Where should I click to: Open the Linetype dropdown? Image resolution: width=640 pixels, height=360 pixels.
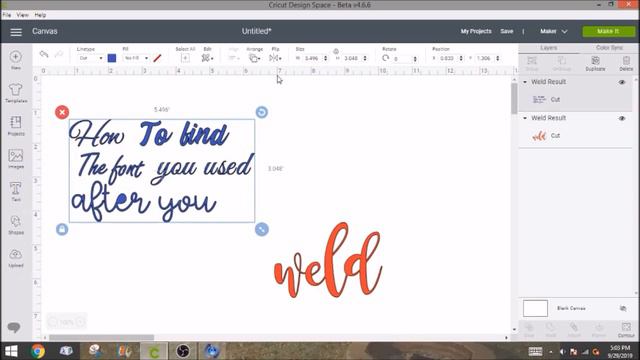(91, 58)
